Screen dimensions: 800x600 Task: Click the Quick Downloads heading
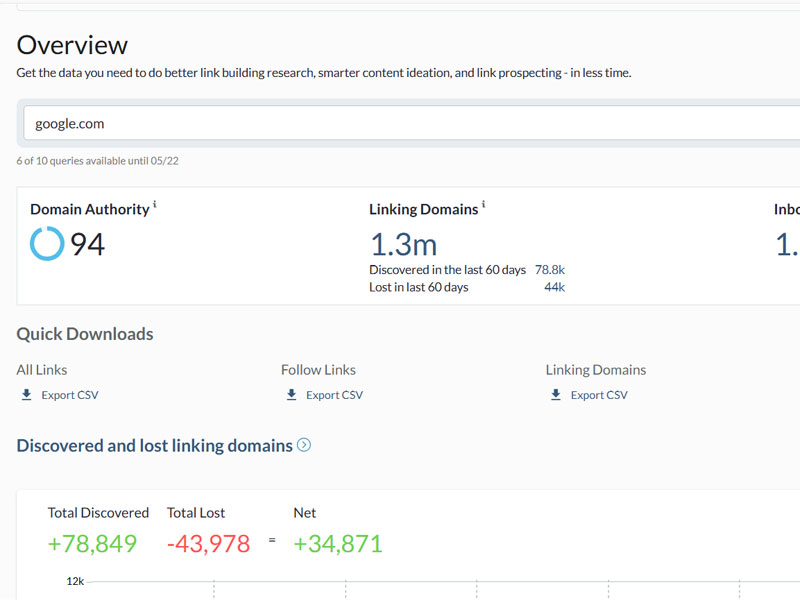(x=85, y=334)
